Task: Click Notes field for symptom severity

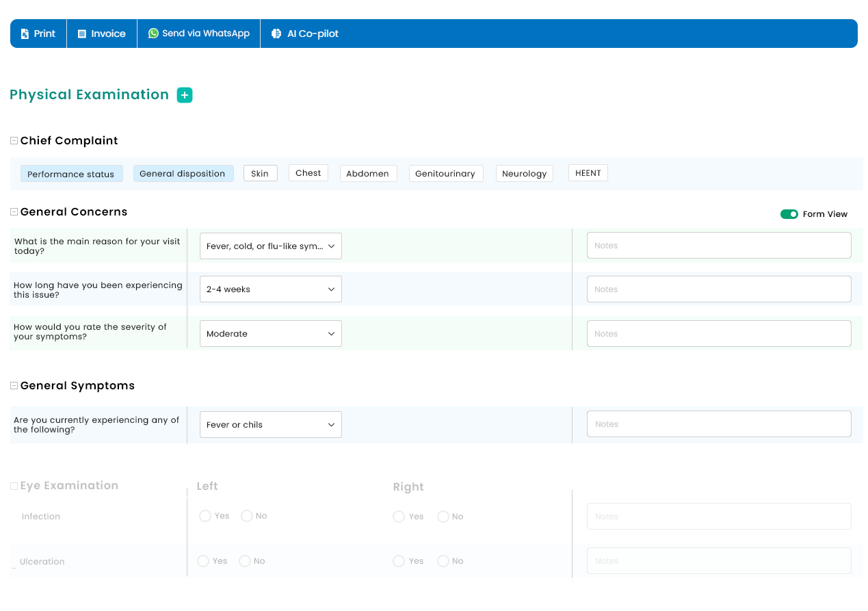Action: point(718,334)
